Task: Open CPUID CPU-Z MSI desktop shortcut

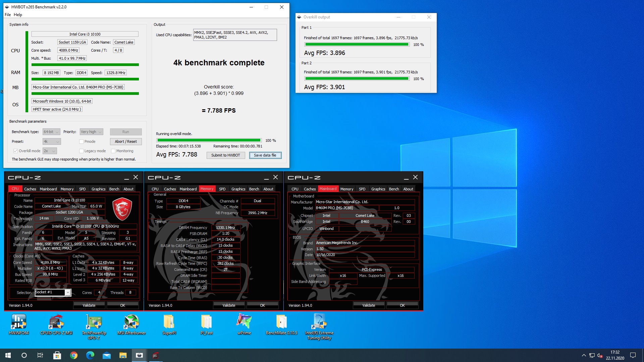Action: point(56,324)
